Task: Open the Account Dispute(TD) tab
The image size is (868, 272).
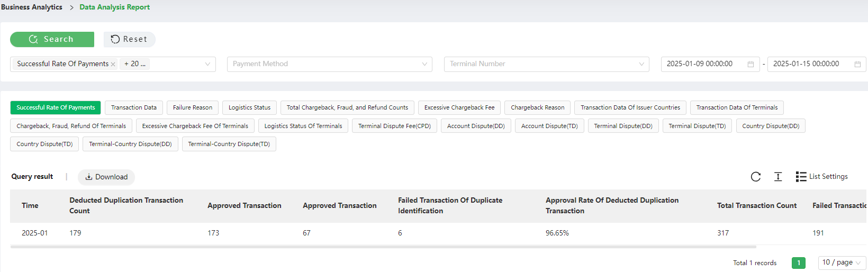Action: click(549, 126)
